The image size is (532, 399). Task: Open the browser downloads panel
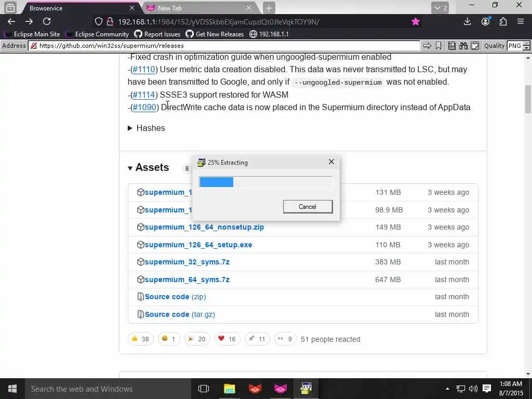coord(467,22)
